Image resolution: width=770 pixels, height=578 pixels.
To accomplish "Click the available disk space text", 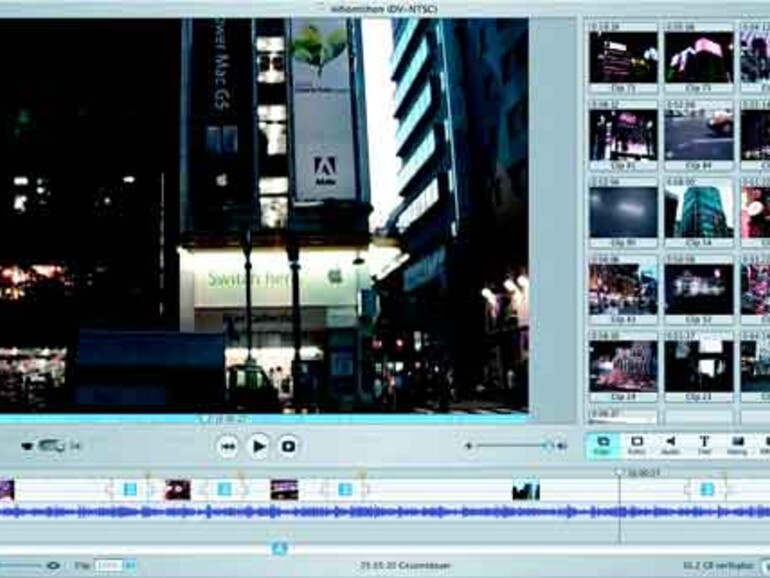I will click(x=718, y=566).
